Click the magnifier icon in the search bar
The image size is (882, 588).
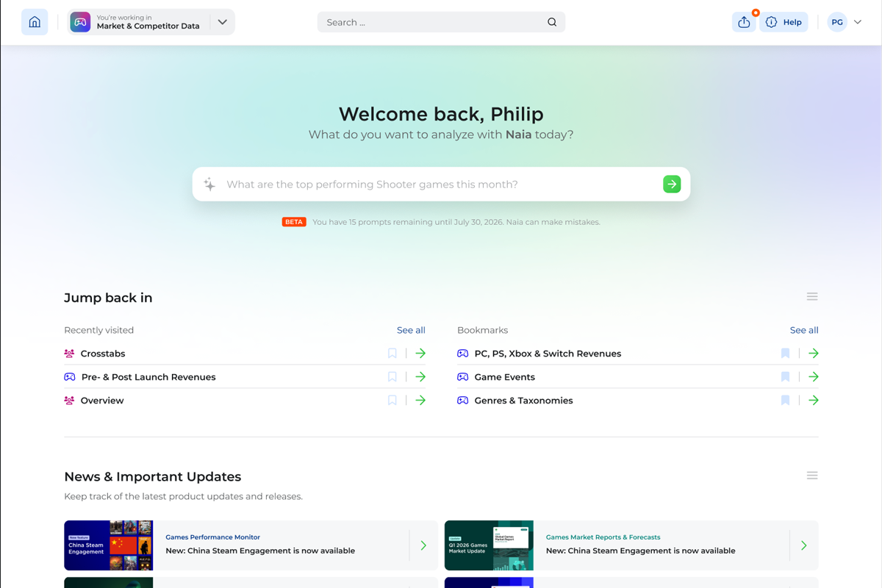[x=552, y=22]
